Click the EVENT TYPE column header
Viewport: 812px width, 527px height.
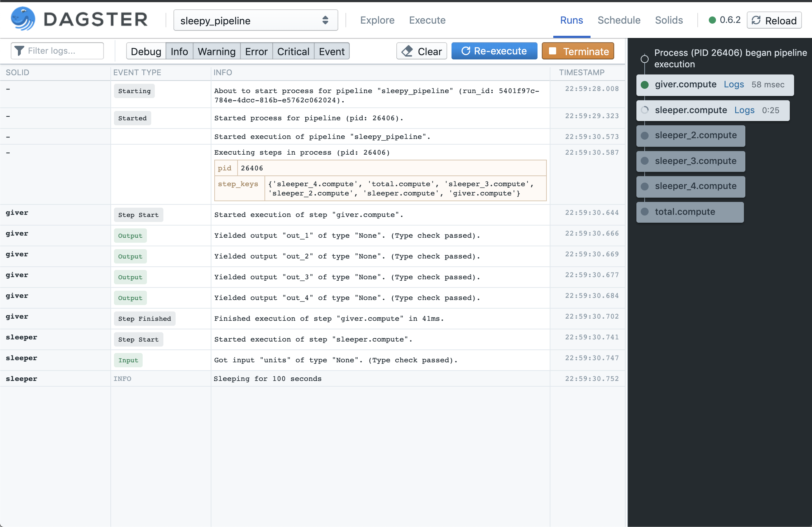pos(137,72)
